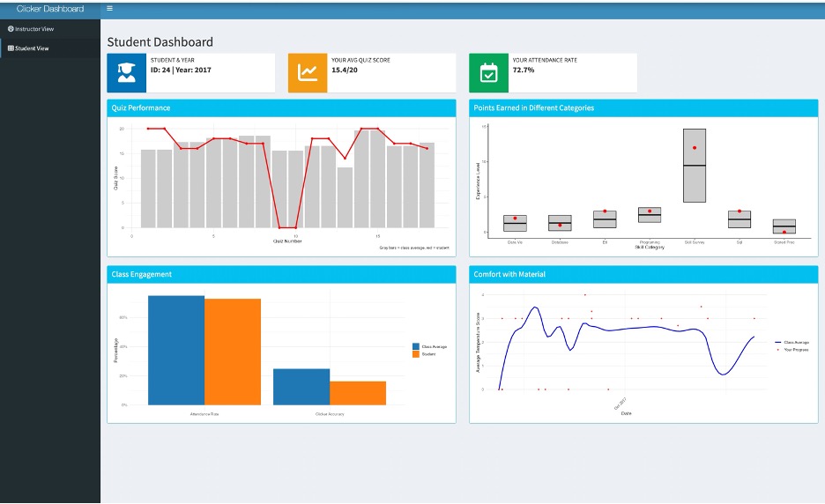Click the grid icon beside Student View

point(11,48)
